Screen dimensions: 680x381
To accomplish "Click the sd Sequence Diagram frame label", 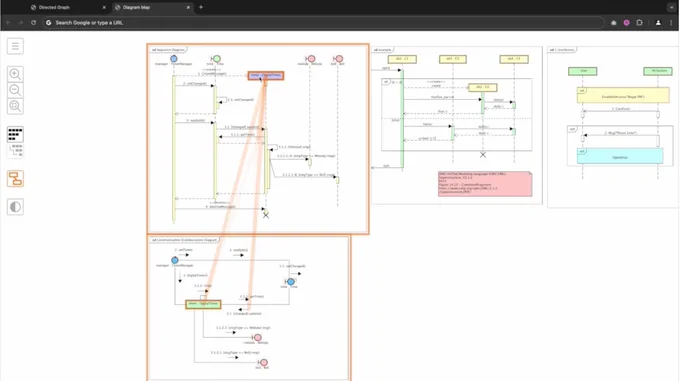I will tap(168, 50).
